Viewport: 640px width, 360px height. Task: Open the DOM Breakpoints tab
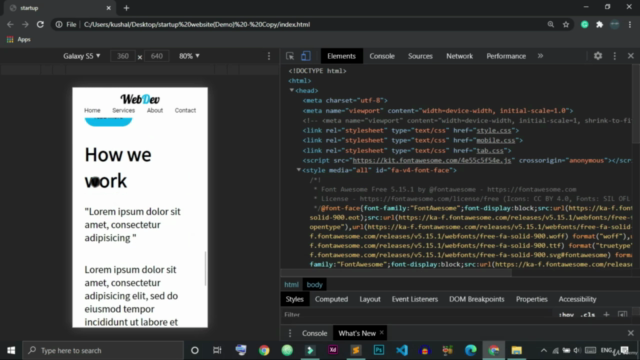476,299
